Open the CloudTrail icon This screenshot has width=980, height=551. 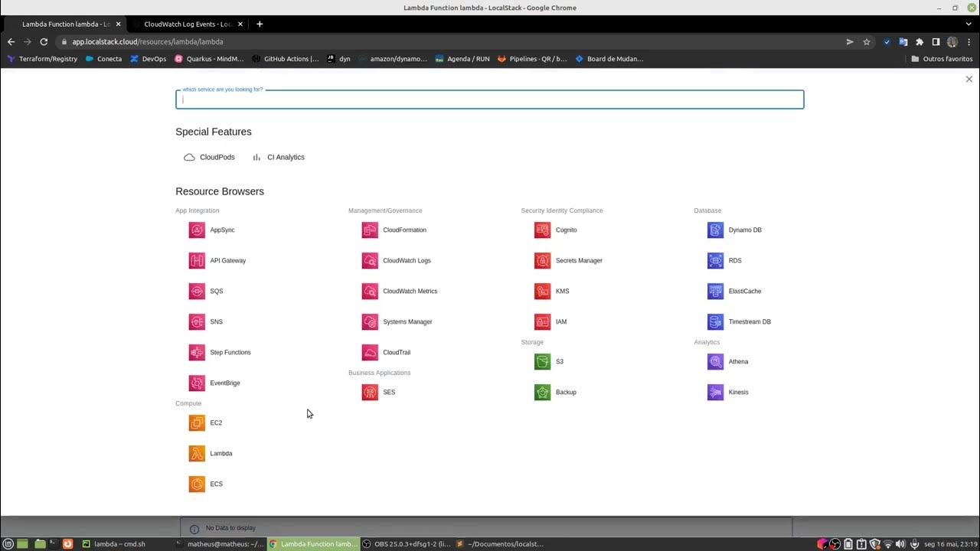(370, 352)
